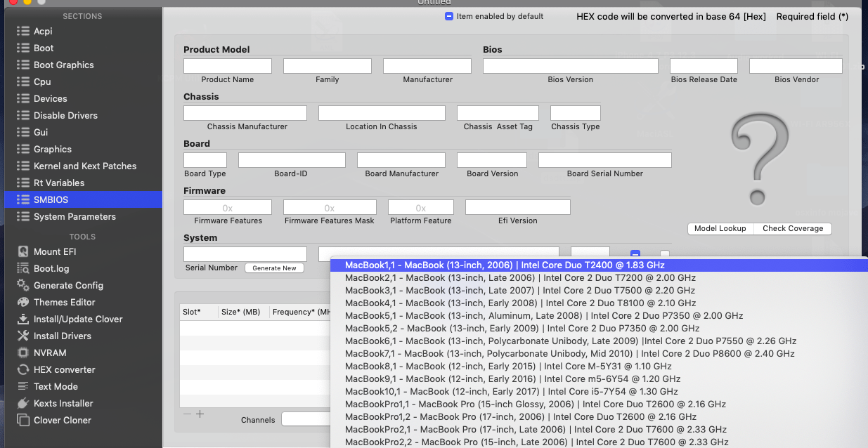This screenshot has height=448, width=868.
Task: Open the System Parameters section
Action: (x=83, y=216)
